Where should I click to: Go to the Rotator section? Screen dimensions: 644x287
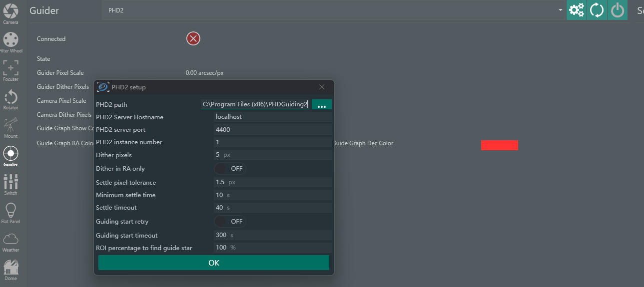10,98
